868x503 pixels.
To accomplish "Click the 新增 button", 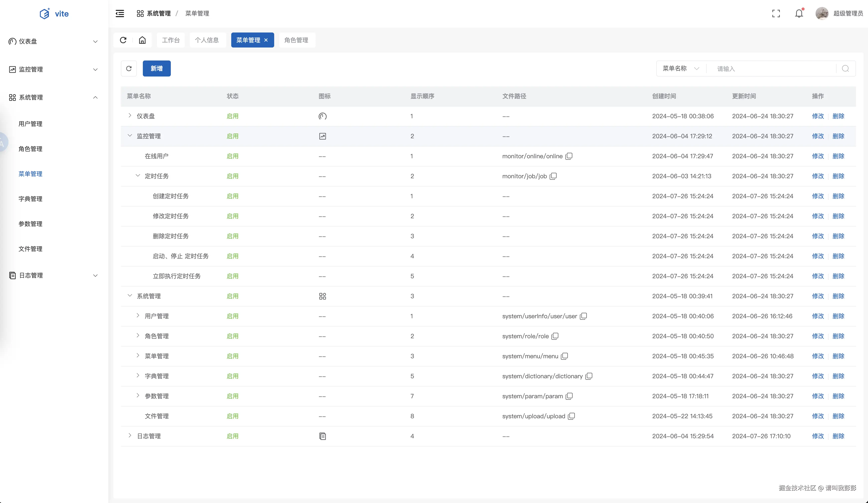I will [156, 68].
